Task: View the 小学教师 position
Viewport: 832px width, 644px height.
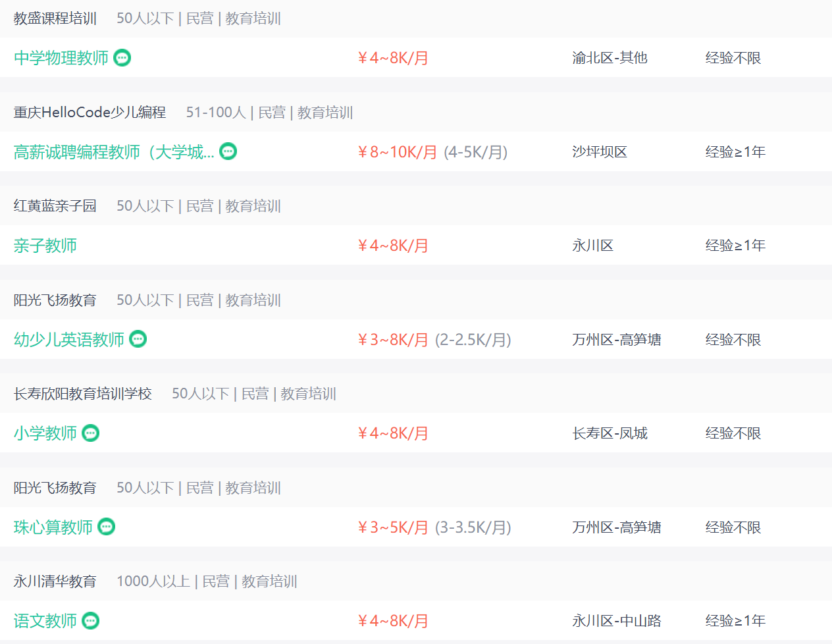Action: point(45,433)
